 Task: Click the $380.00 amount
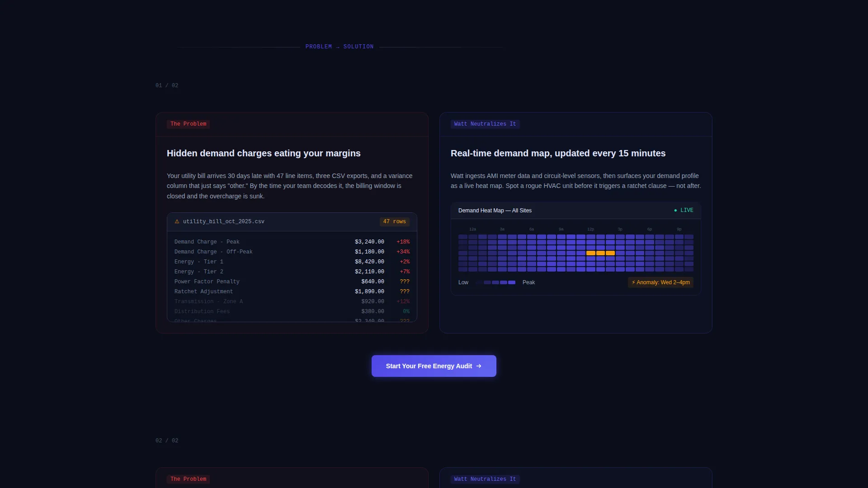[x=373, y=311]
